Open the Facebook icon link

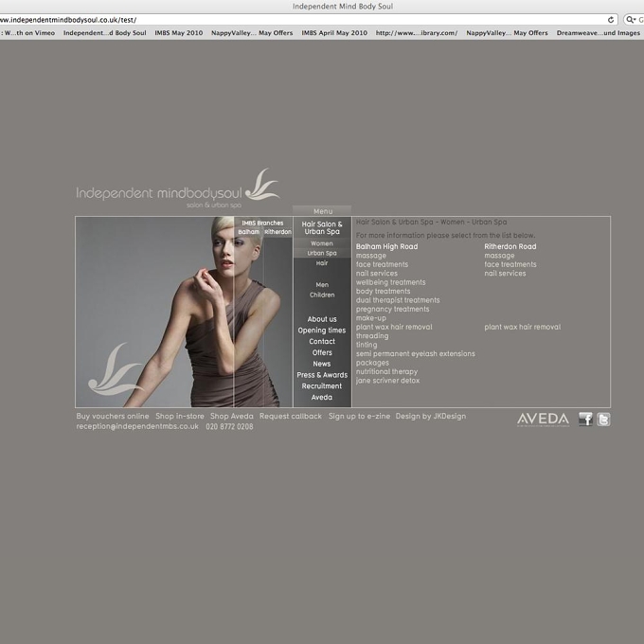pyautogui.click(x=585, y=419)
